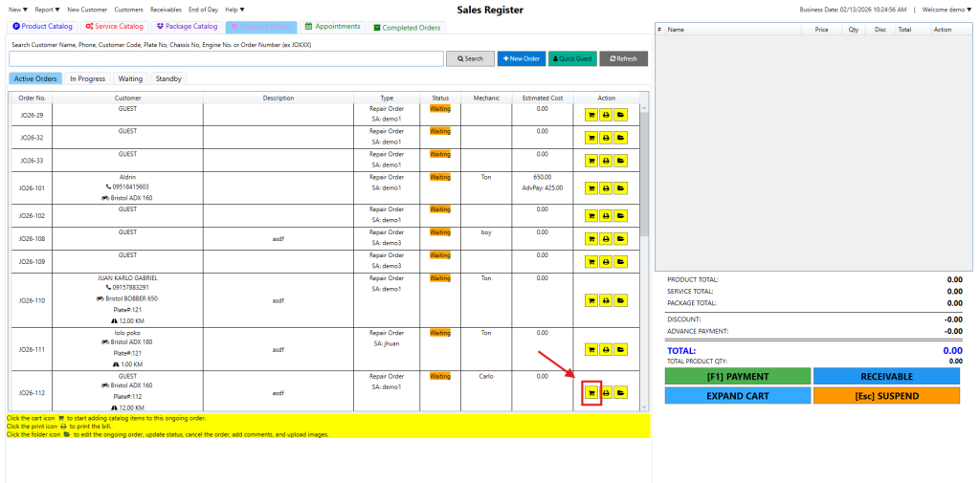980x483 pixels.
Task: Click the customer search input field
Action: [x=226, y=58]
